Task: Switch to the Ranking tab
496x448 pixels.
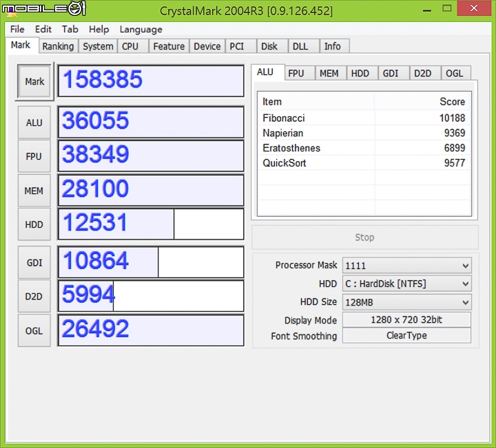Action: tap(58, 46)
